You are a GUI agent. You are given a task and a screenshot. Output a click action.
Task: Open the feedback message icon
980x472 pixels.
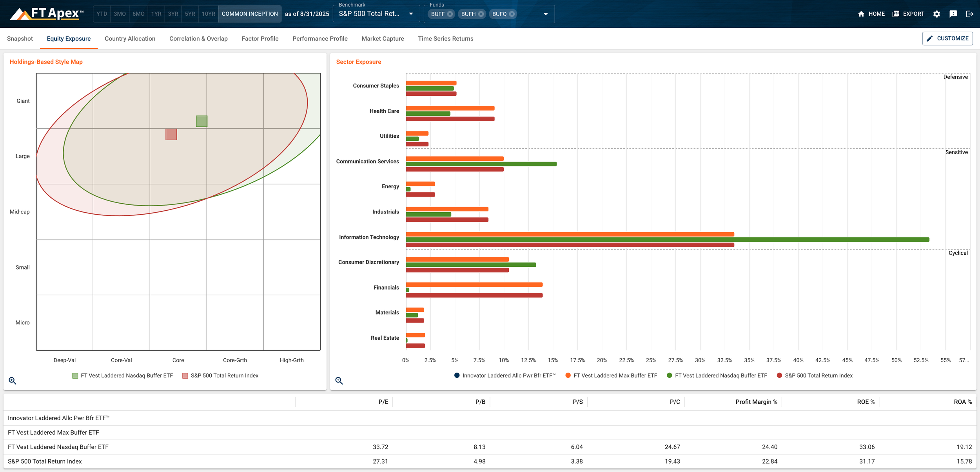(x=953, y=14)
